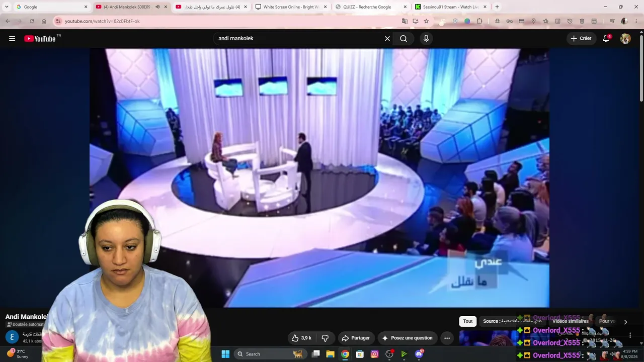
Task: Show next filter chips with chevron
Action: coord(625,322)
